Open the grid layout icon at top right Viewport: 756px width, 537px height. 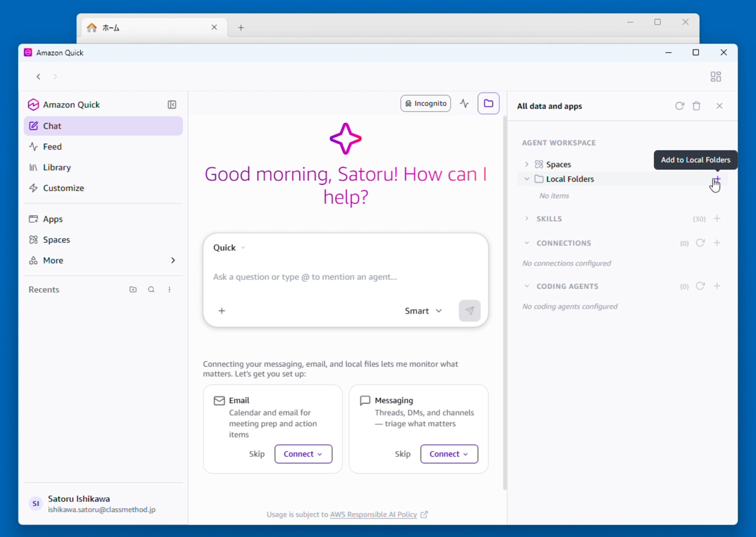pos(716,77)
